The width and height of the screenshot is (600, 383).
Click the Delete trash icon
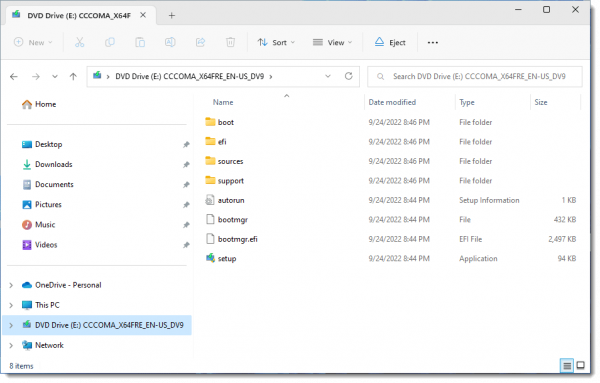click(230, 42)
